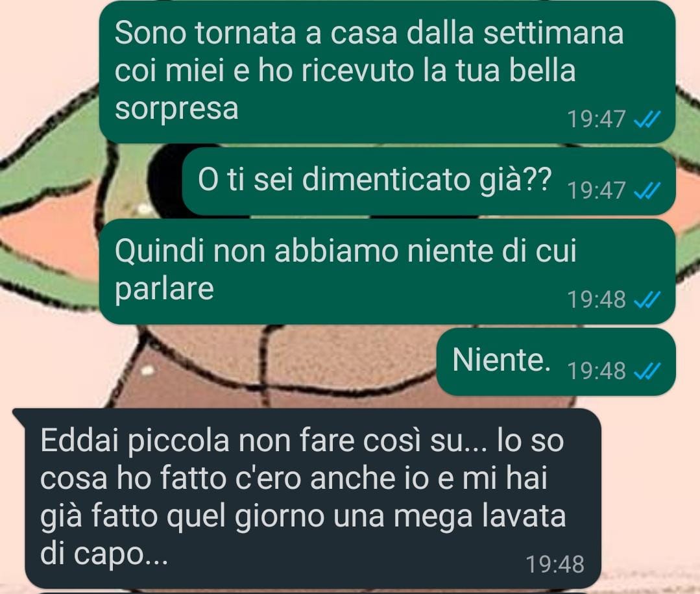The width and height of the screenshot is (700, 594).
Task: Tap the 19:47 time beside 'dimenticato già??'
Action: 596,191
